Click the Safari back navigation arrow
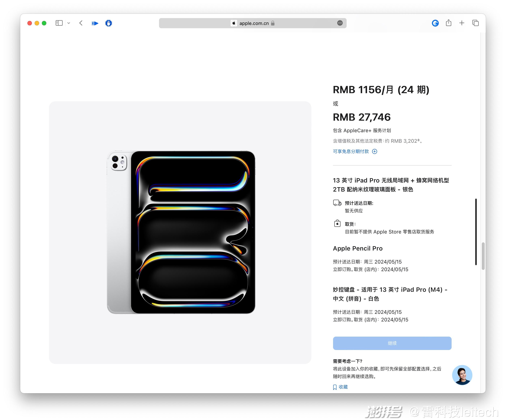Image resolution: width=506 pixels, height=420 pixels. pyautogui.click(x=81, y=23)
